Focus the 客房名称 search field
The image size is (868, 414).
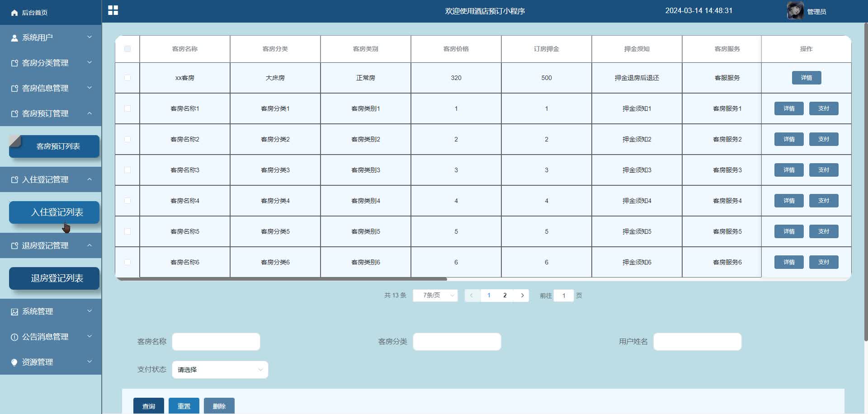(x=216, y=342)
